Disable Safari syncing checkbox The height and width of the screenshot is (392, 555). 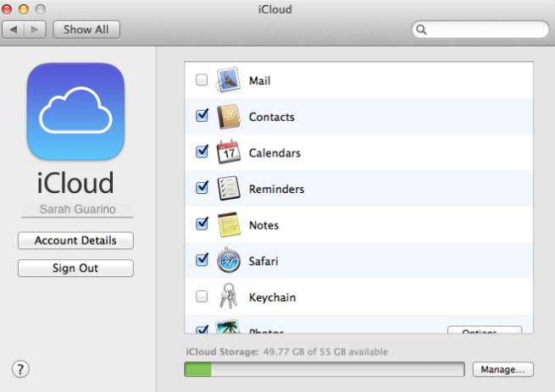[x=202, y=260]
